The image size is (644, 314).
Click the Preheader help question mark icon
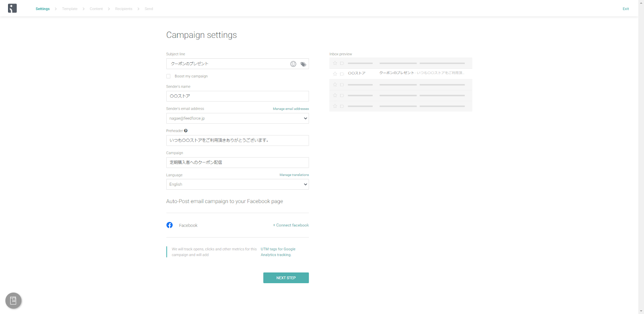pos(186,131)
